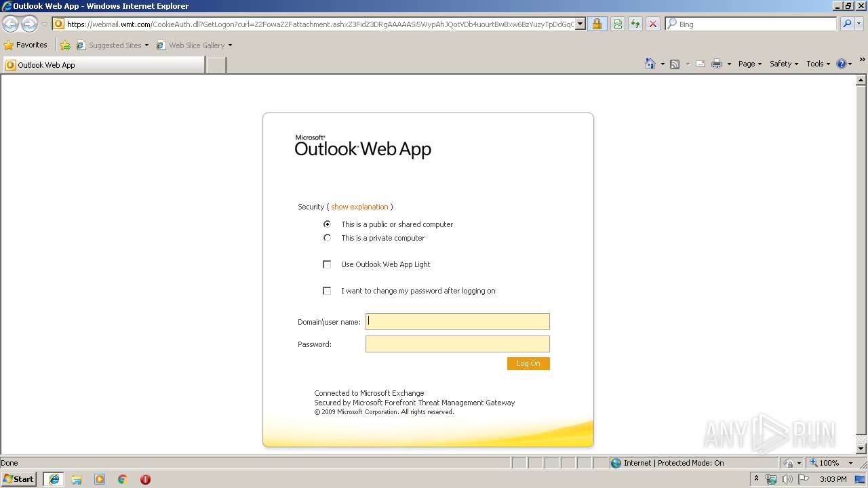This screenshot has width=868, height=488.
Task: Open Windows Media Player taskbar icon
Action: pos(100,479)
